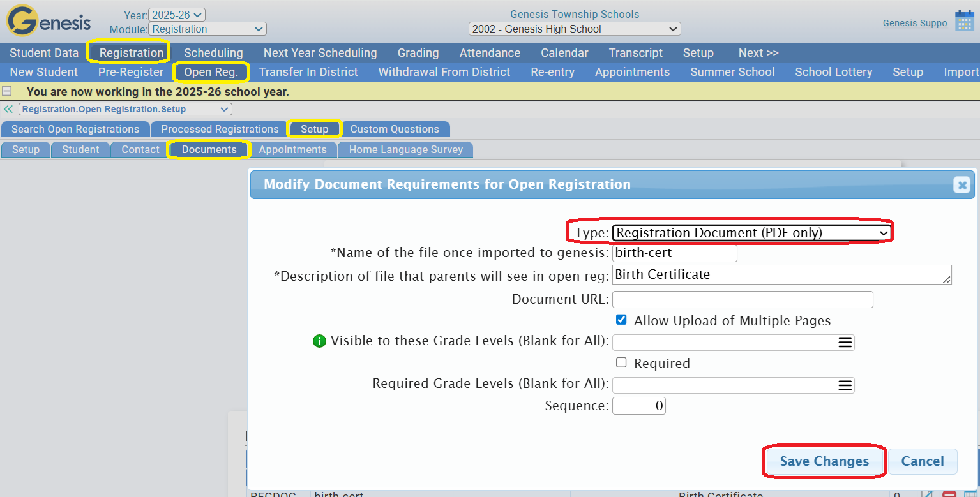Click the Cancel button
980x497 pixels.
pyautogui.click(x=923, y=461)
